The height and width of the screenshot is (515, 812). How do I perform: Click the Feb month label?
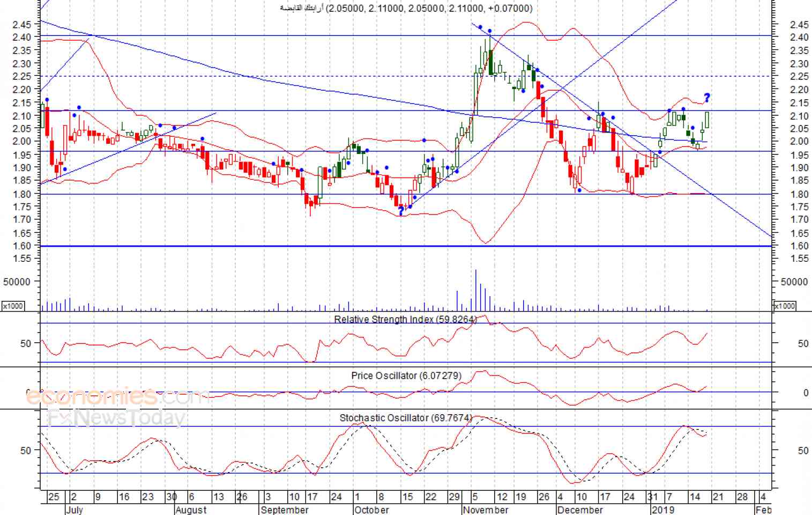click(x=763, y=510)
